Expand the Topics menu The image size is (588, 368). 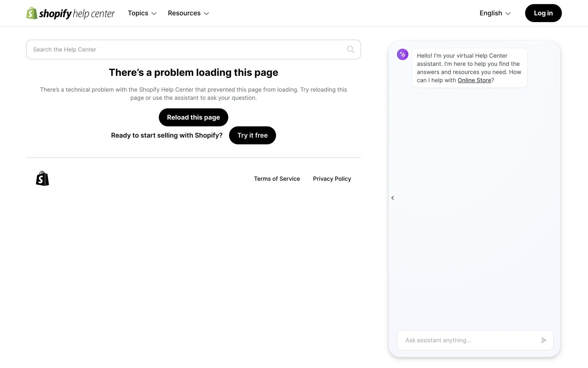pyautogui.click(x=138, y=13)
